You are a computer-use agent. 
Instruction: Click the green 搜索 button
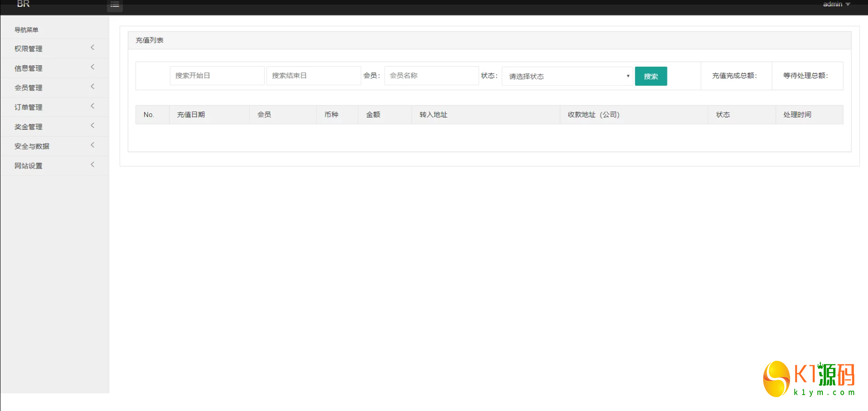coord(651,76)
